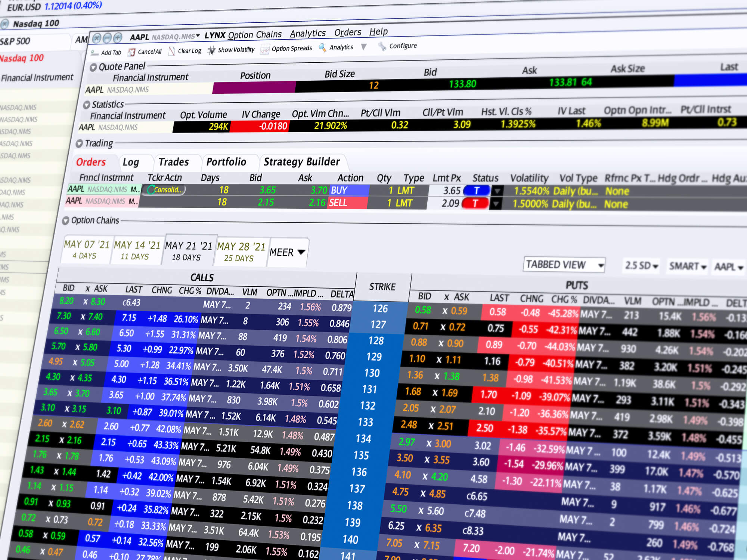Open the 2.5 SD strikes dropdown
Screen dimensions: 747x560
[x=641, y=265]
